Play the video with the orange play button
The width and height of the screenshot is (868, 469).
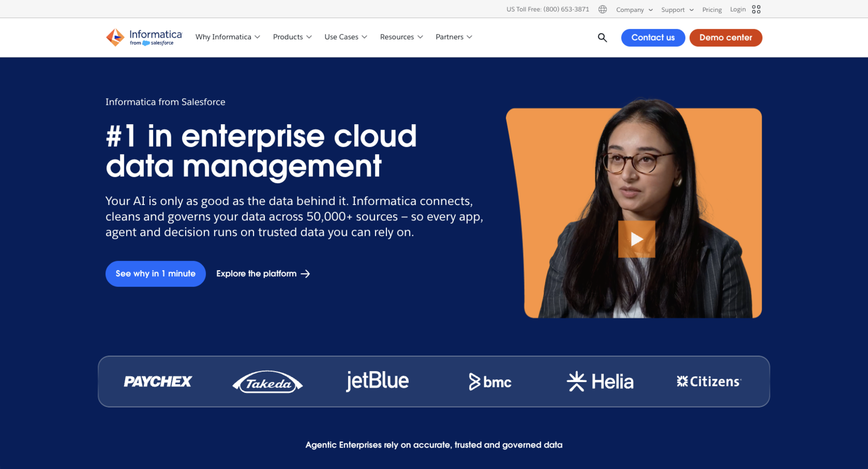[x=636, y=239]
